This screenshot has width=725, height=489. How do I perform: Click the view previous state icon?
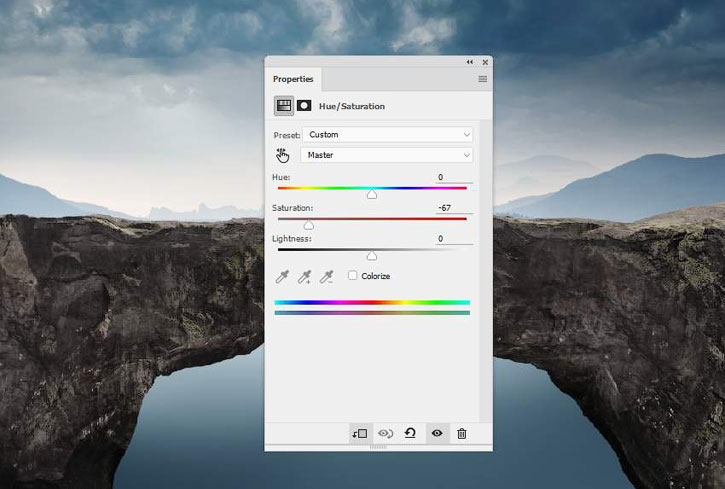(385, 433)
